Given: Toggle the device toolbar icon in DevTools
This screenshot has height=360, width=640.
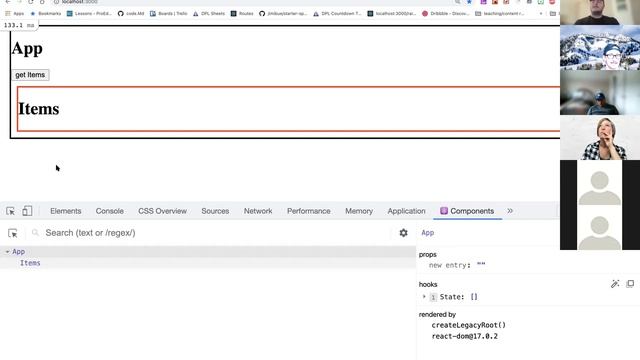Looking at the screenshot, I should pyautogui.click(x=27, y=211).
